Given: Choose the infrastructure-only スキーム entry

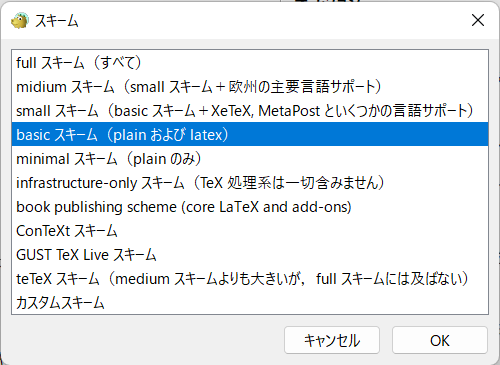Looking at the screenshot, I should pos(250,183).
